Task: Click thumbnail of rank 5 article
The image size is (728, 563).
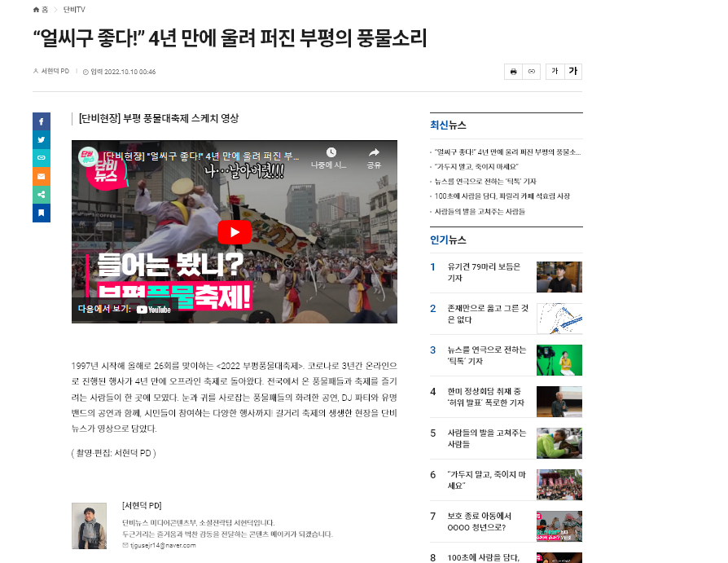Action: click(x=559, y=443)
